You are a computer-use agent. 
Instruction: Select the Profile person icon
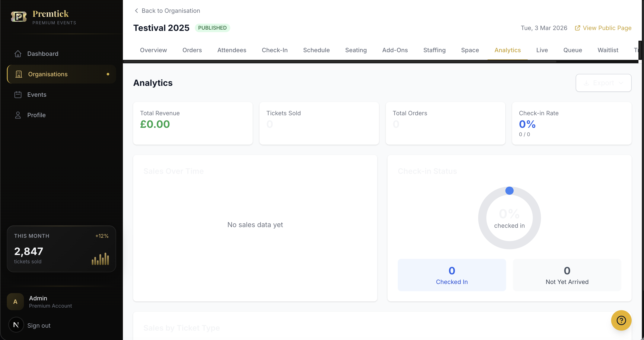(18, 115)
